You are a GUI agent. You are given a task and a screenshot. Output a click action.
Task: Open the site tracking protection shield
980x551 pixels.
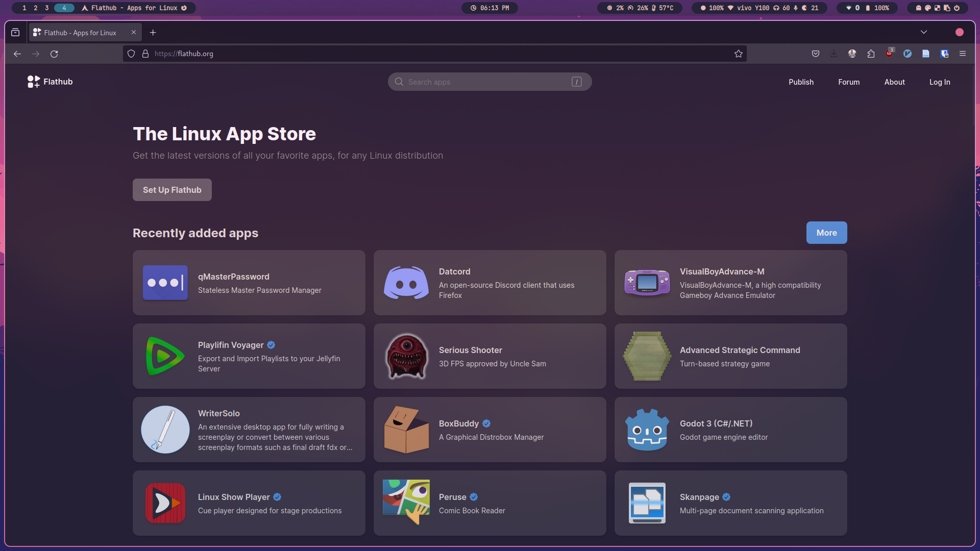pos(131,54)
